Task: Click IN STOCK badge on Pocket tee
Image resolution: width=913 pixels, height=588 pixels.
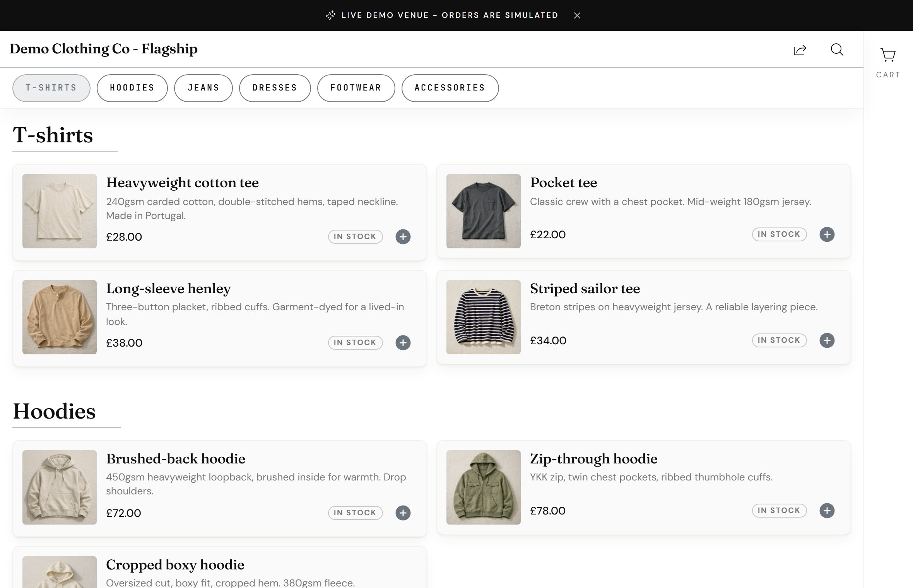Action: point(779,234)
